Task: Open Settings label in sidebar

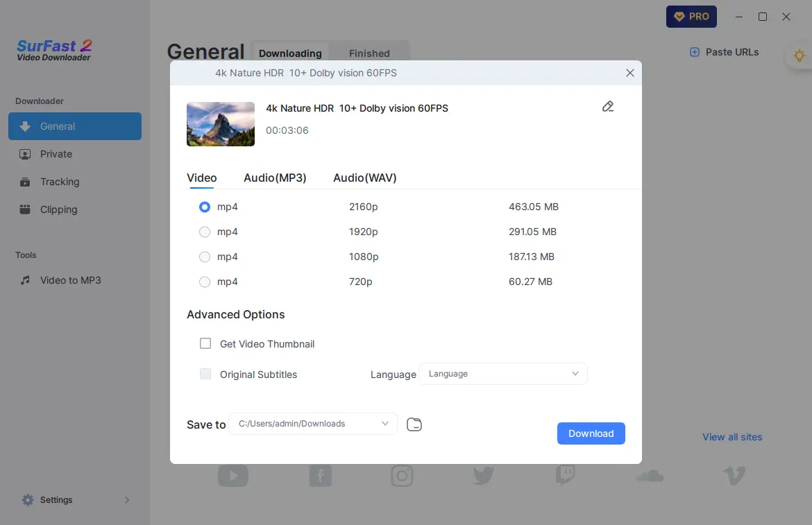Action: coord(56,499)
